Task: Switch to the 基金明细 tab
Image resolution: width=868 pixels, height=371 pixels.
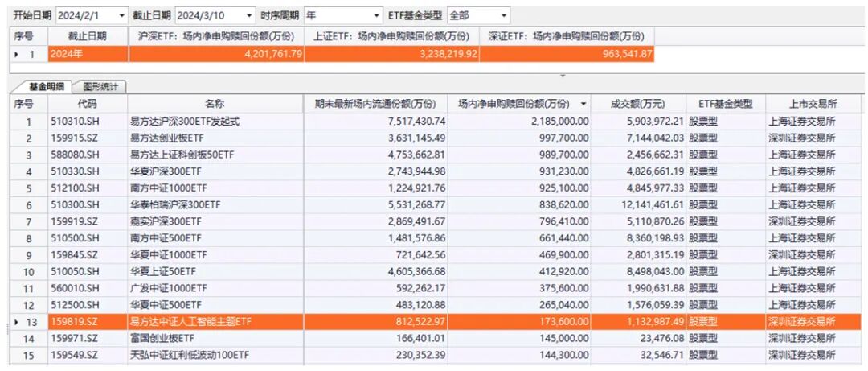Action: pos(47,86)
